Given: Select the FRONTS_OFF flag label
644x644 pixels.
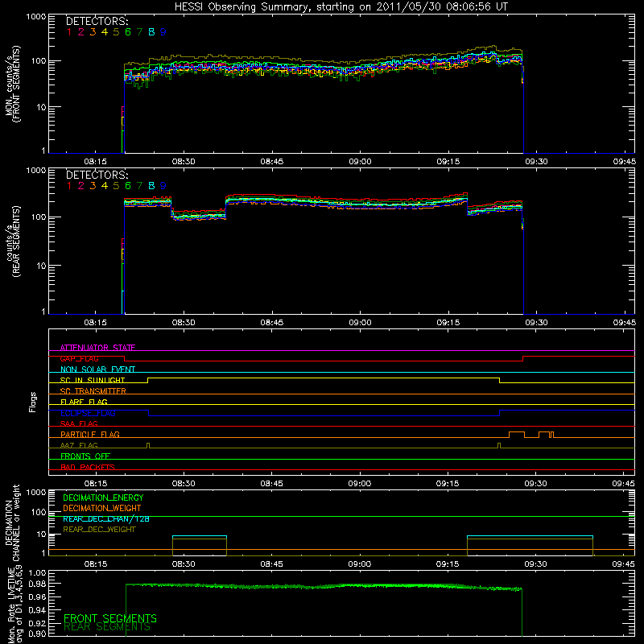Looking at the screenshot, I should pyautogui.click(x=85, y=456).
